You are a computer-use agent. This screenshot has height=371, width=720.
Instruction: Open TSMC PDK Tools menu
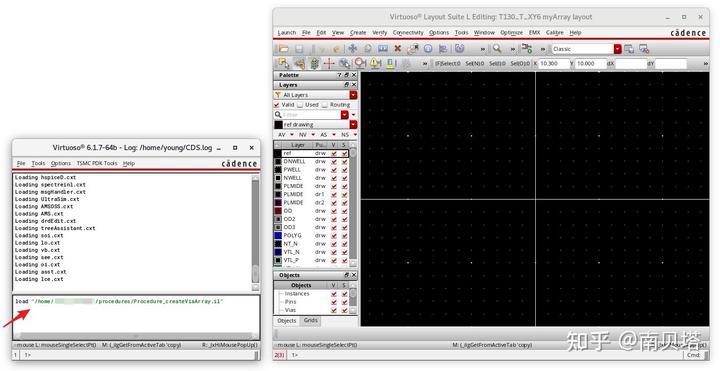coord(97,163)
